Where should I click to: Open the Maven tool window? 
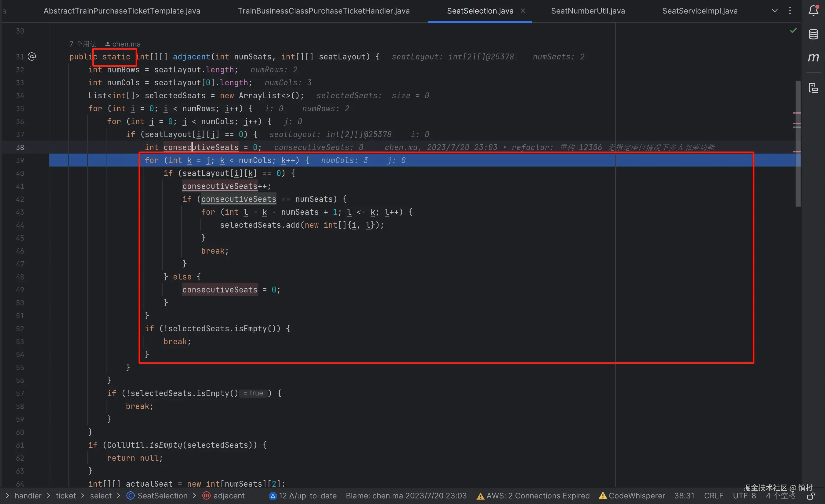click(813, 57)
